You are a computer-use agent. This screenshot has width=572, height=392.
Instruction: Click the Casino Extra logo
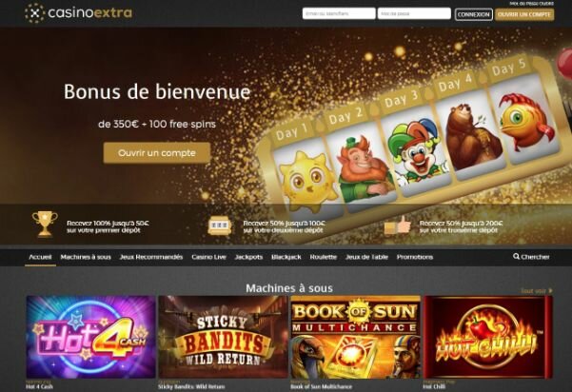(78, 13)
